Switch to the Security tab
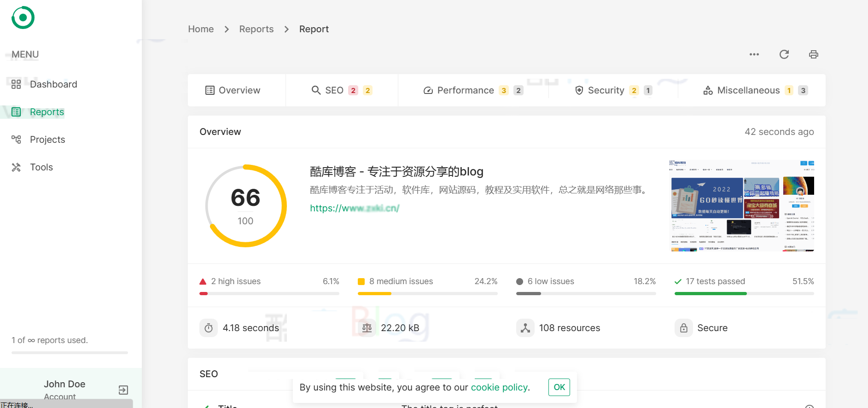Image resolution: width=868 pixels, height=408 pixels. 613,90
